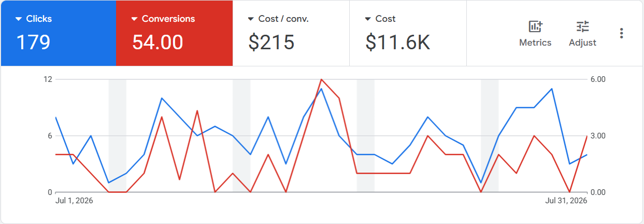The image size is (644, 224).
Task: Select the Cost / conv. scorecard value $215
Action: click(x=271, y=43)
